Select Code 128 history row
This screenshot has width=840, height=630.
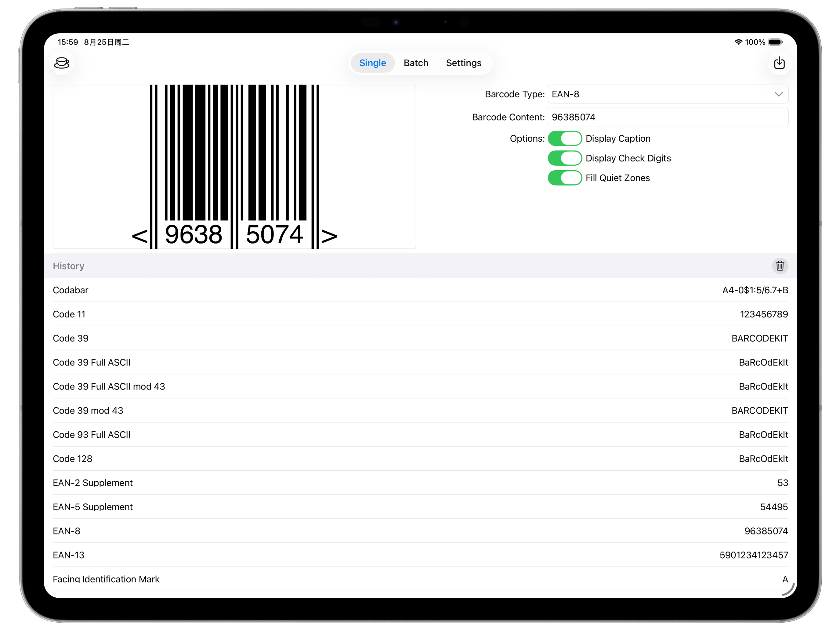click(420, 459)
